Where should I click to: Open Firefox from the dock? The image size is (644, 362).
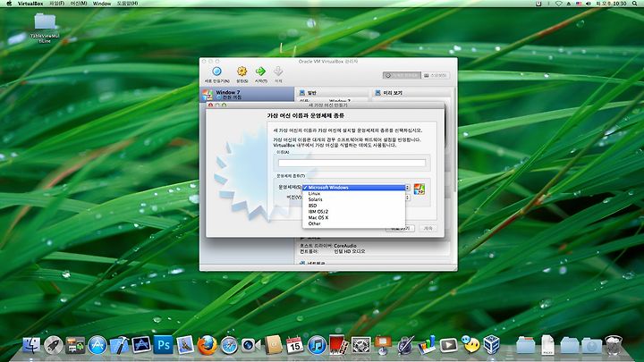coord(207,345)
